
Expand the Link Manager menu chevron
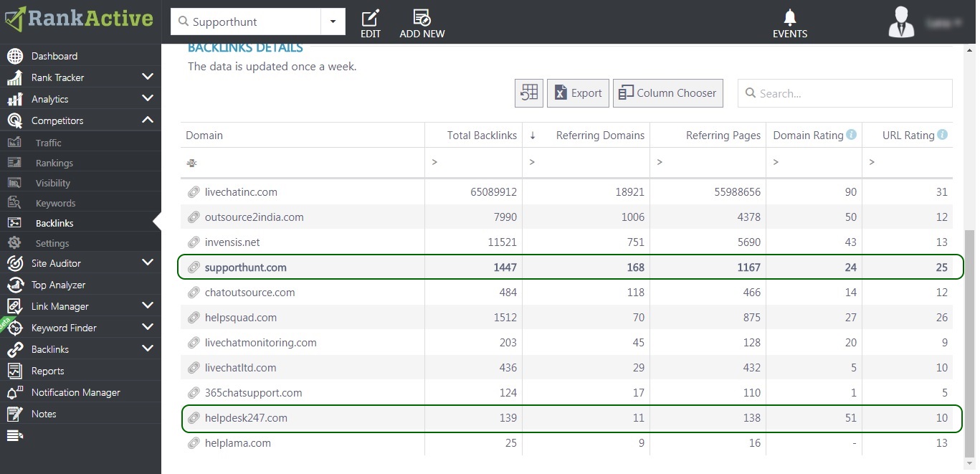[x=148, y=305]
